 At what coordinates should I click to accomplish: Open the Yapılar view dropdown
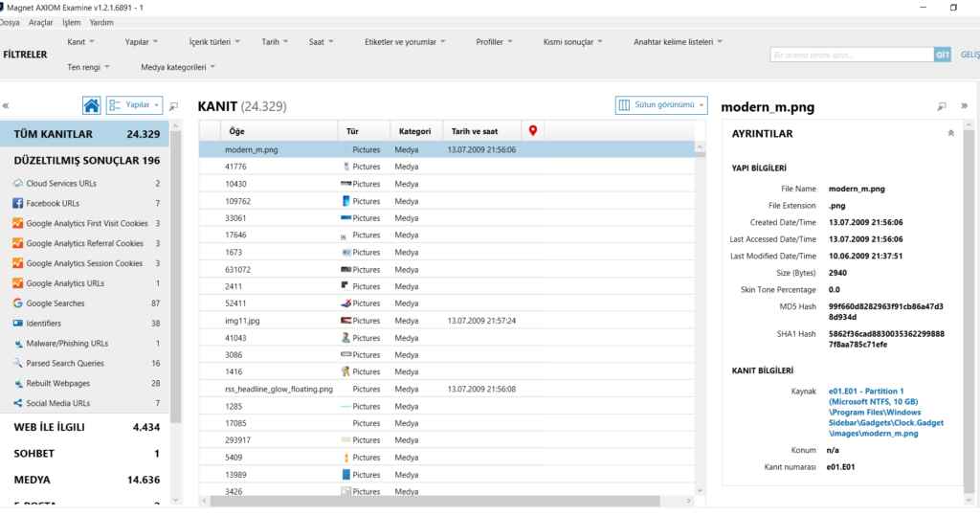[134, 105]
